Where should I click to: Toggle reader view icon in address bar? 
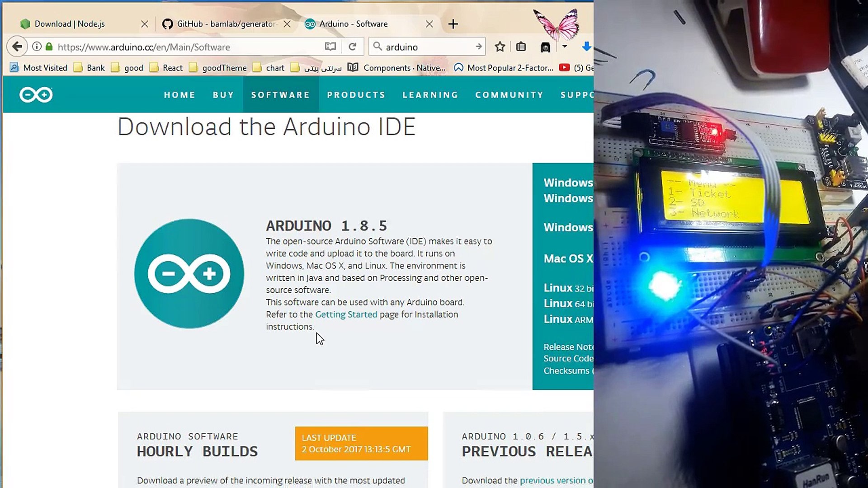pos(330,47)
